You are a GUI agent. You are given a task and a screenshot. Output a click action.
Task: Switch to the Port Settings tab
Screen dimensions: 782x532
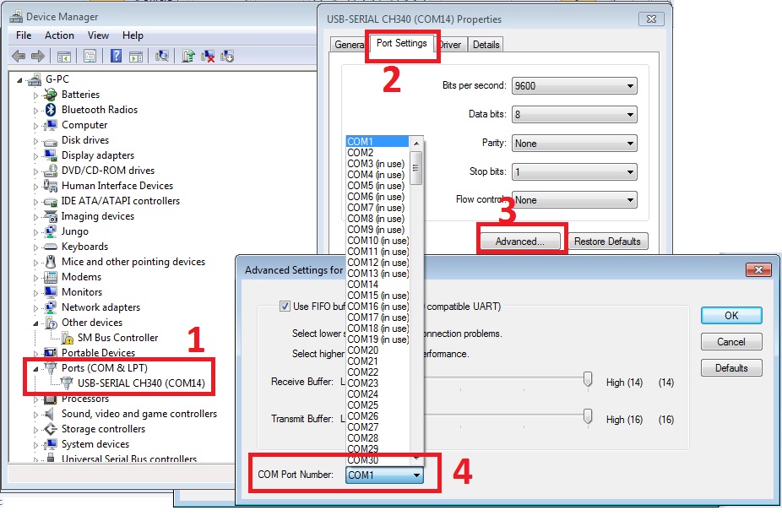(402, 44)
